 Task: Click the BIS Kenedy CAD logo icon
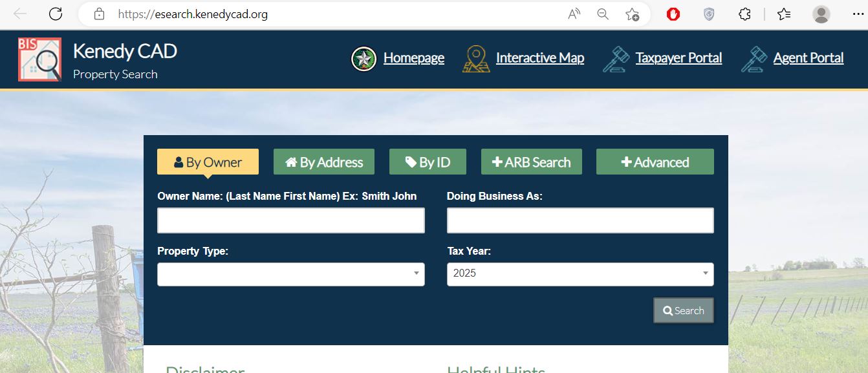tap(39, 59)
